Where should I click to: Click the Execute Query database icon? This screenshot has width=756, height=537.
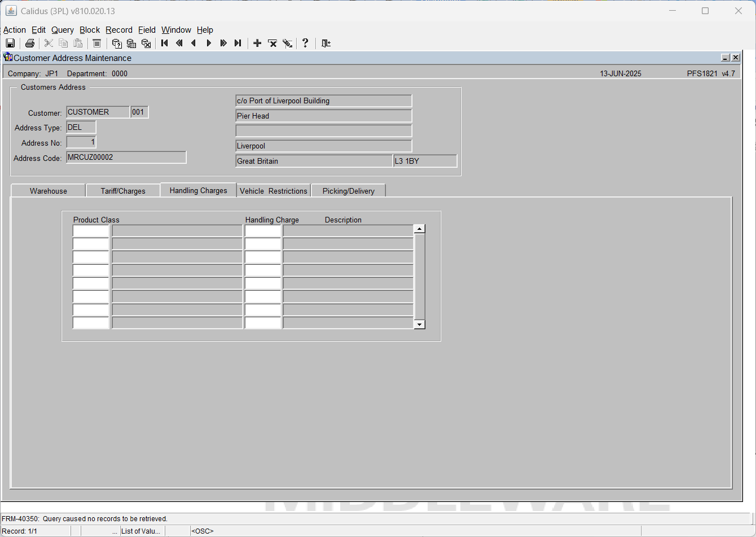131,43
